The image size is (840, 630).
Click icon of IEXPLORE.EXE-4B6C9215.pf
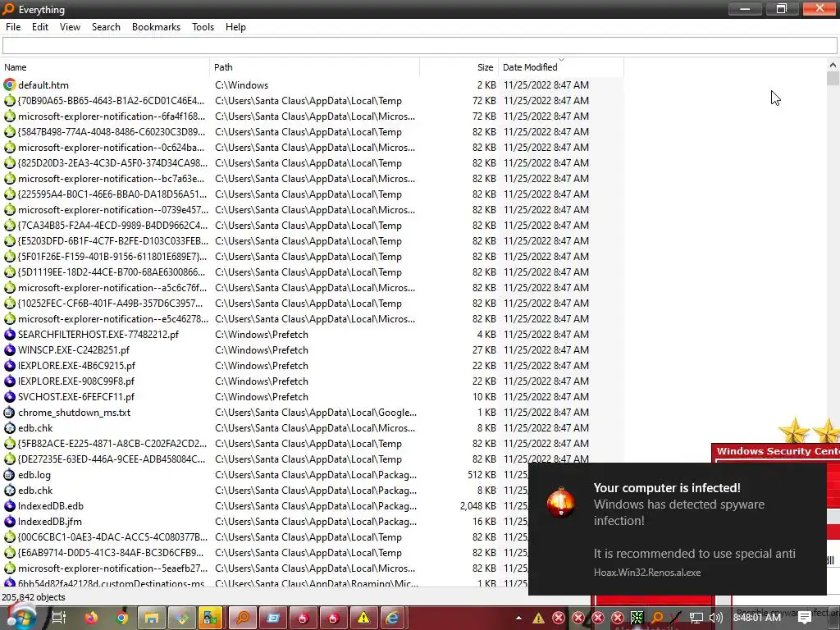[x=9, y=365]
